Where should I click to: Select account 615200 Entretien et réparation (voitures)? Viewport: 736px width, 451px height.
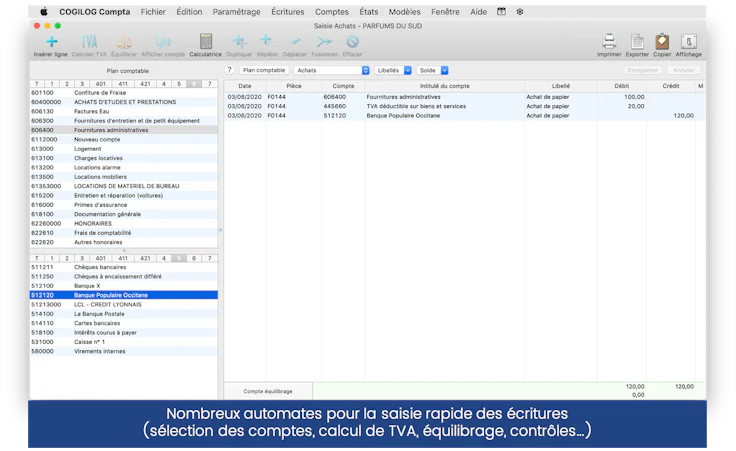click(124, 196)
